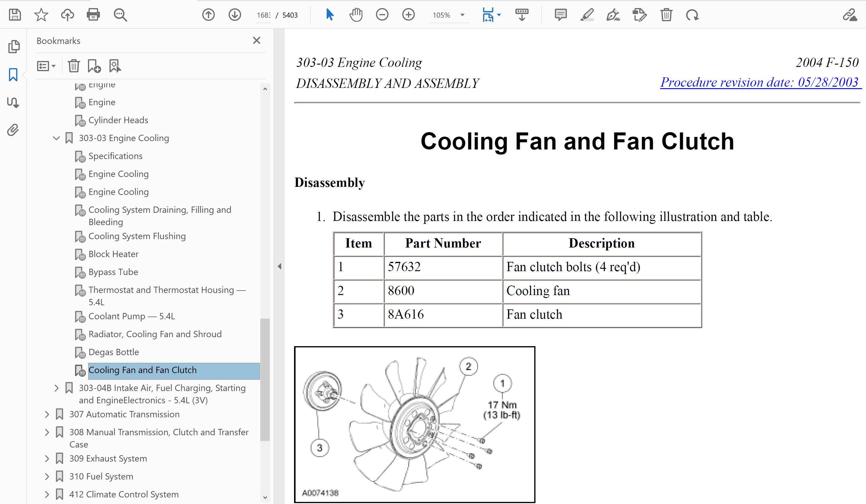Open the Procedure revision date link
The image size is (866, 504).
759,83
